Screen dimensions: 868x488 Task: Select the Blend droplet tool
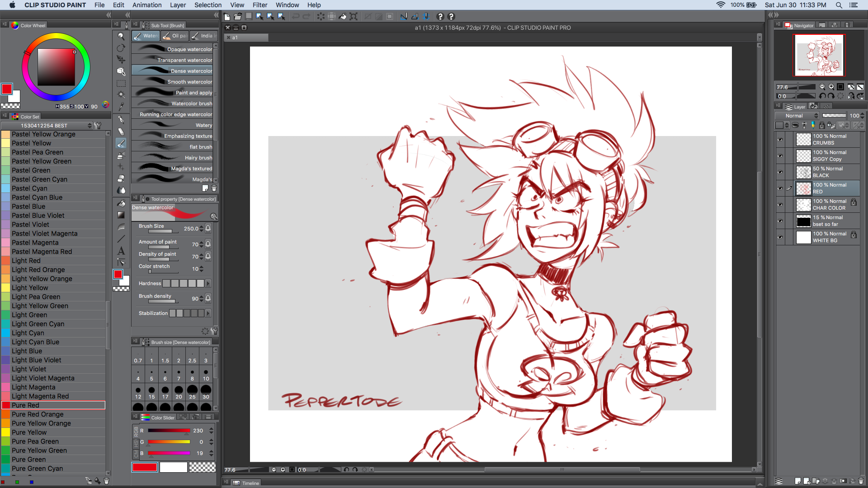121,190
